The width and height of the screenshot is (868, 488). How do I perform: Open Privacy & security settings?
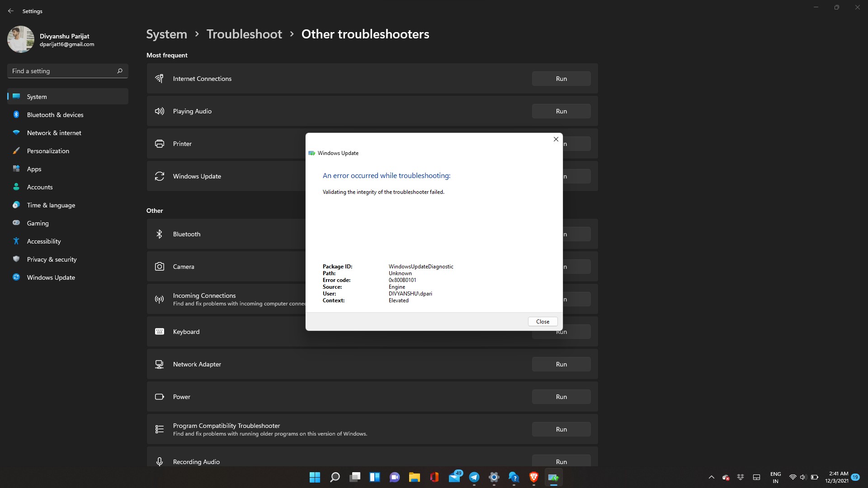pos(51,259)
